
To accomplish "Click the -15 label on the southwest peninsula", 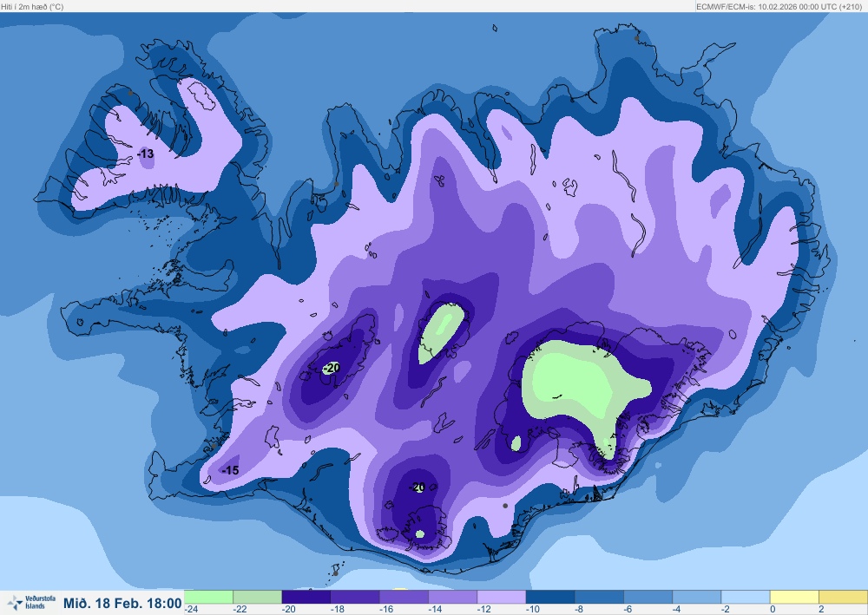I will [230, 470].
